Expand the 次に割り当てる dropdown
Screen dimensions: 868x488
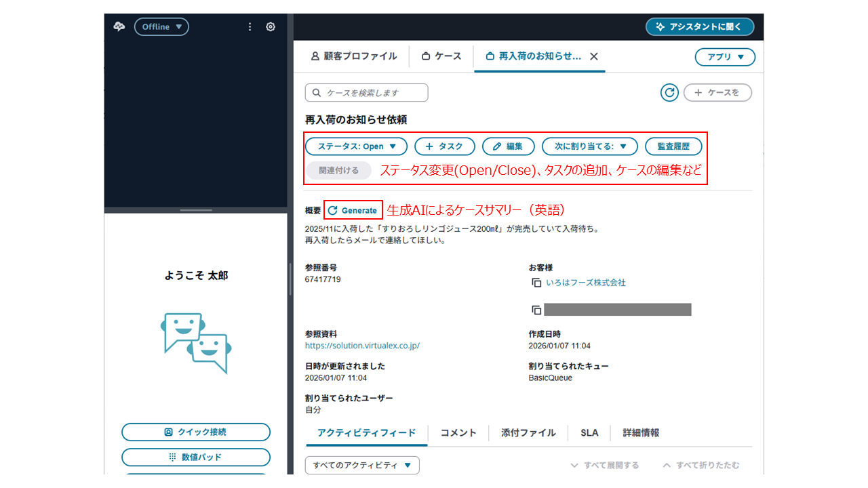pyautogui.click(x=589, y=146)
